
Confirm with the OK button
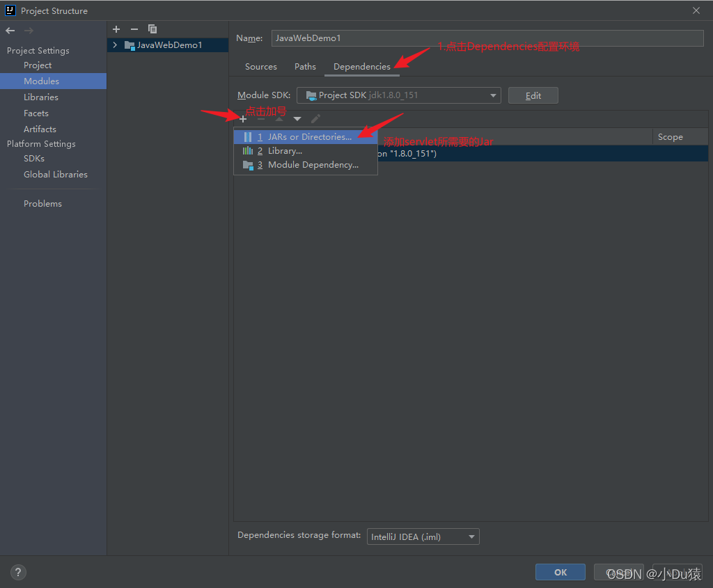tap(561, 572)
